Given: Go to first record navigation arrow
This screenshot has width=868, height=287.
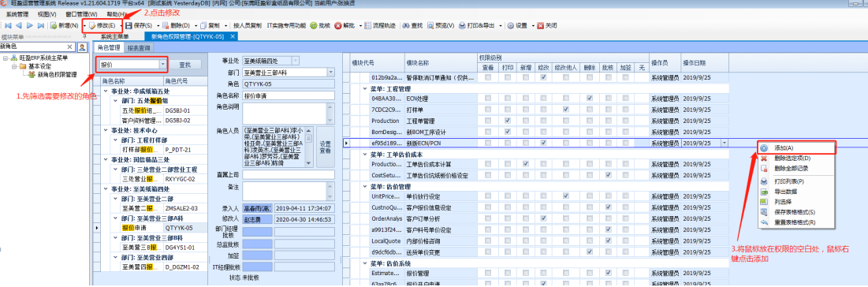Looking at the screenshot, I should [x=7, y=25].
